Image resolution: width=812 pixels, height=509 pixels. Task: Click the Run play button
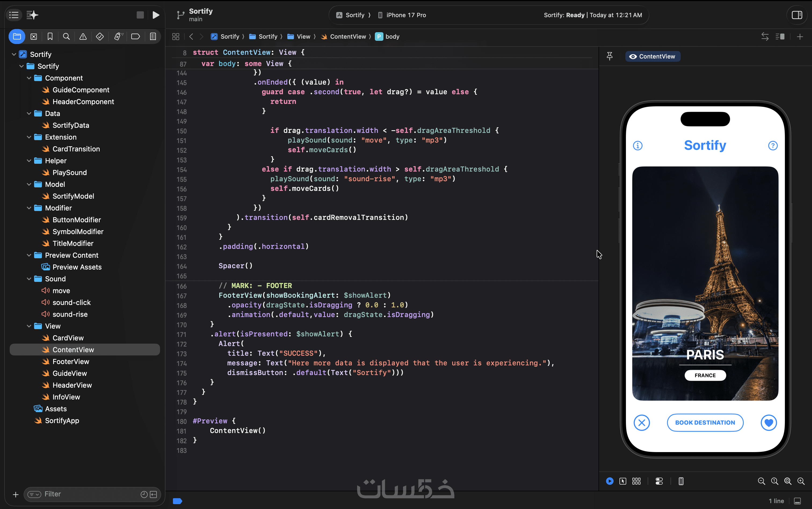click(x=155, y=15)
